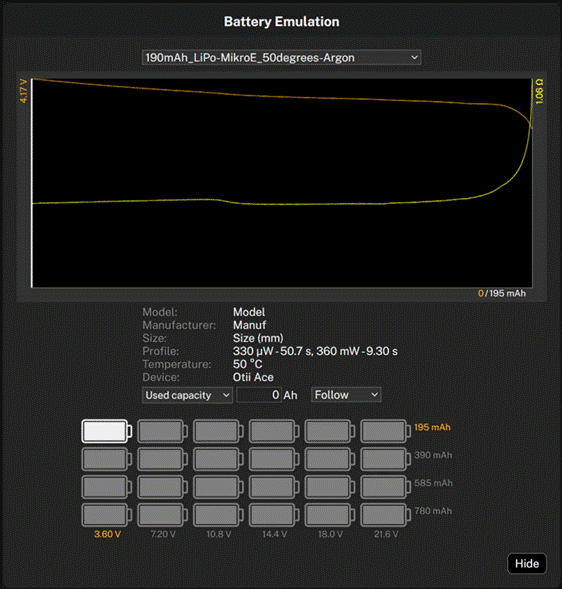Open the Follow mode dropdown
Viewport: 562px width, 589px height.
pyautogui.click(x=346, y=395)
